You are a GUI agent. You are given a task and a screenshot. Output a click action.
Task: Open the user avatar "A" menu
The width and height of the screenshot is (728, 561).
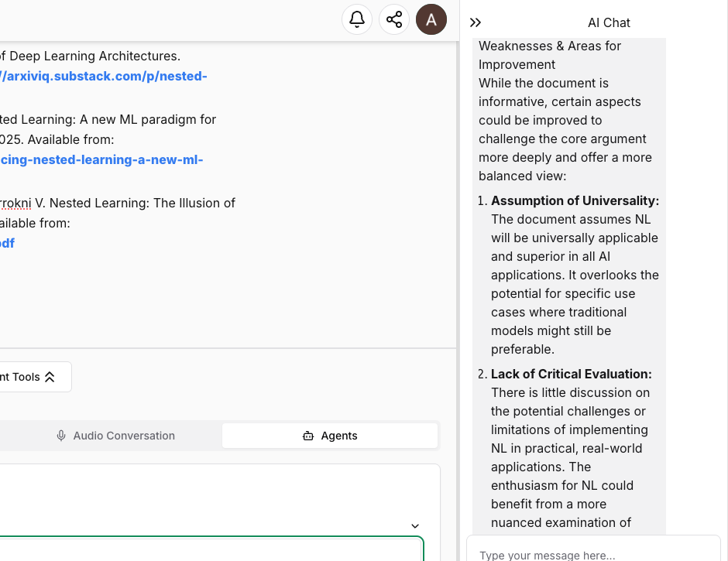tap(431, 19)
